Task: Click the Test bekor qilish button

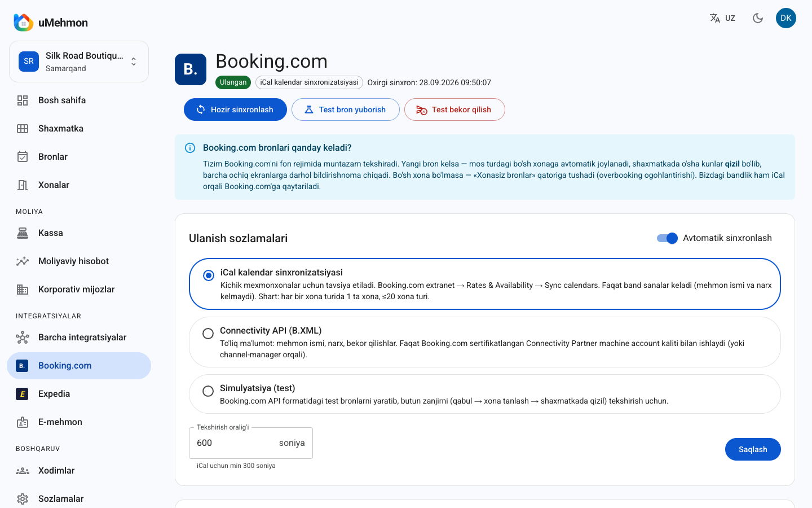Action: tap(454, 110)
